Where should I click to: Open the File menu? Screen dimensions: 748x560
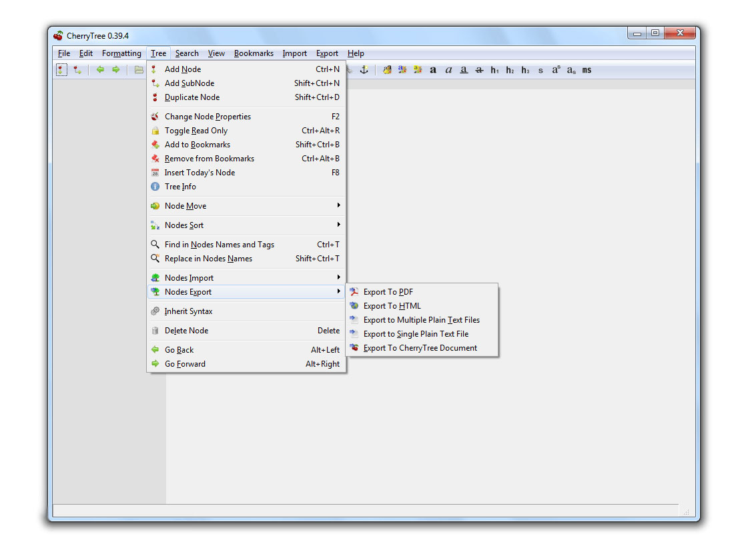(x=64, y=53)
